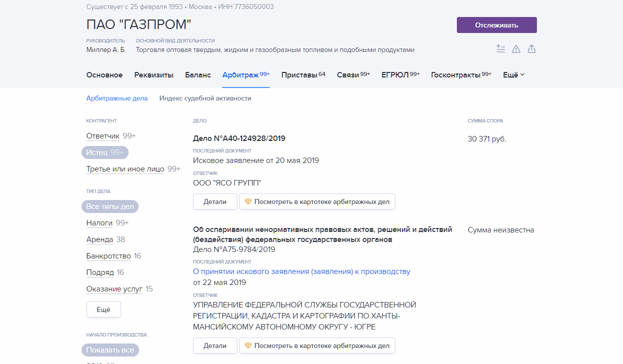Open the О принятии искового заявления document link

(x=302, y=271)
